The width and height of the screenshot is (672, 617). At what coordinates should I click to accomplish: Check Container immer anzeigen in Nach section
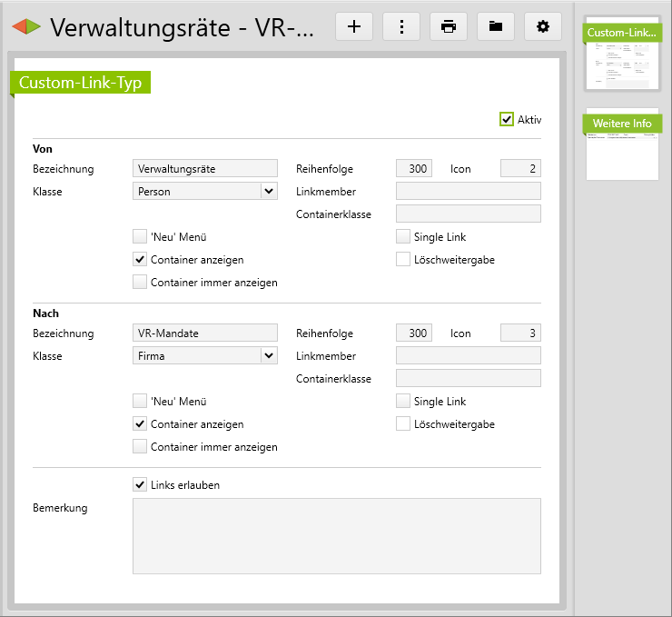140,447
